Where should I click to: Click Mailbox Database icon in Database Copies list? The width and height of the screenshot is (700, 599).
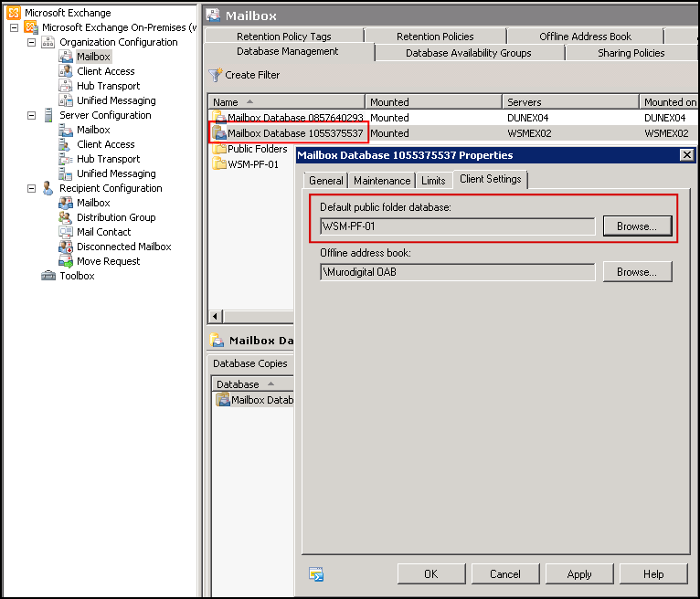pos(223,399)
